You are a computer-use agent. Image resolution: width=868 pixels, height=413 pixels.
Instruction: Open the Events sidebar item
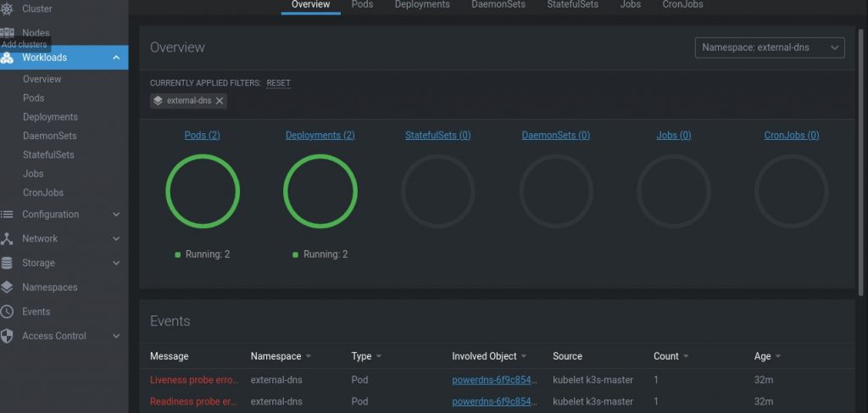coord(36,312)
